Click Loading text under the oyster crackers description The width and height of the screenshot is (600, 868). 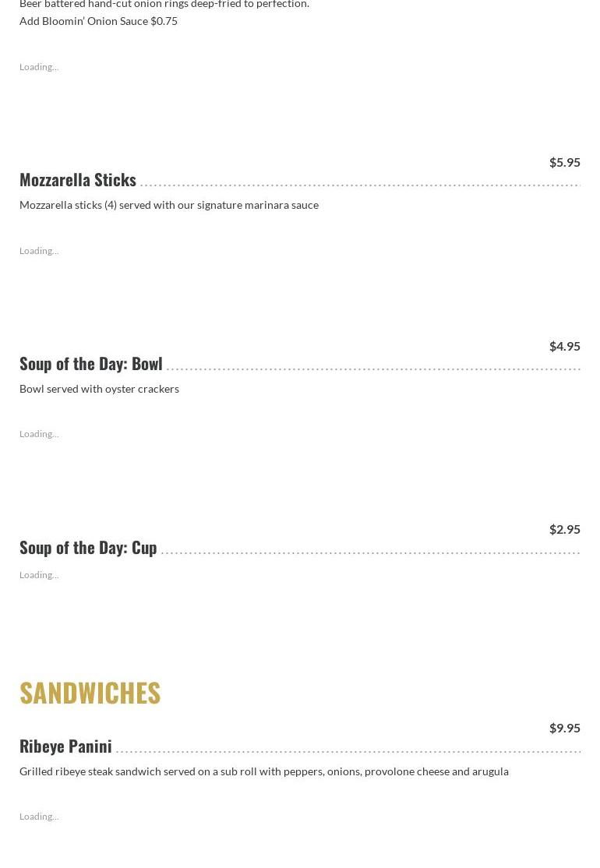[x=39, y=434]
